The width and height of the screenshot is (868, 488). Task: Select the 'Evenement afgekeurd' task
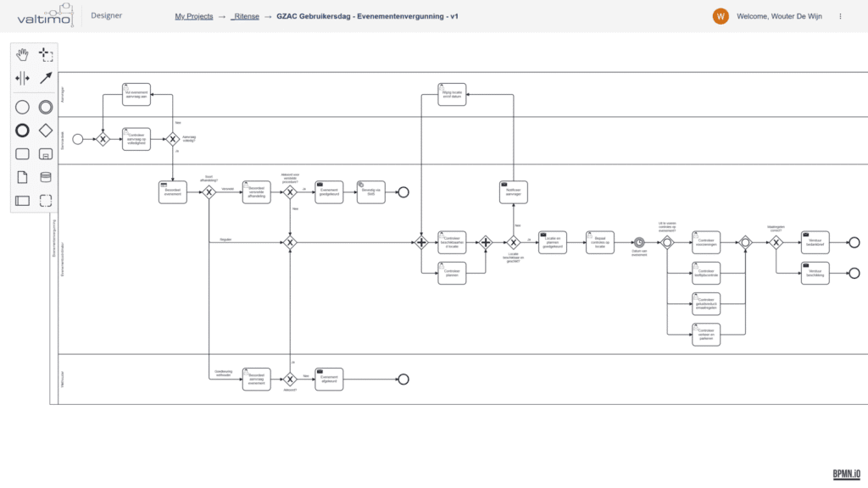[x=329, y=379]
